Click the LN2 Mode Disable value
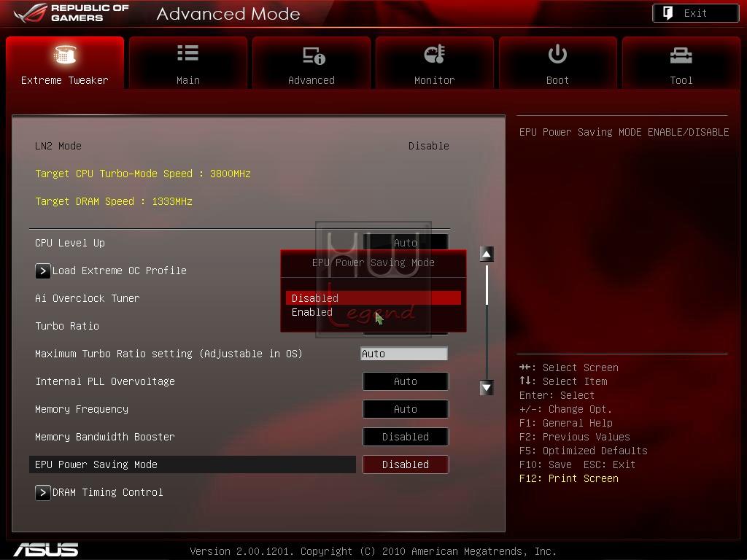Screen dimensions: 747x560 point(429,146)
